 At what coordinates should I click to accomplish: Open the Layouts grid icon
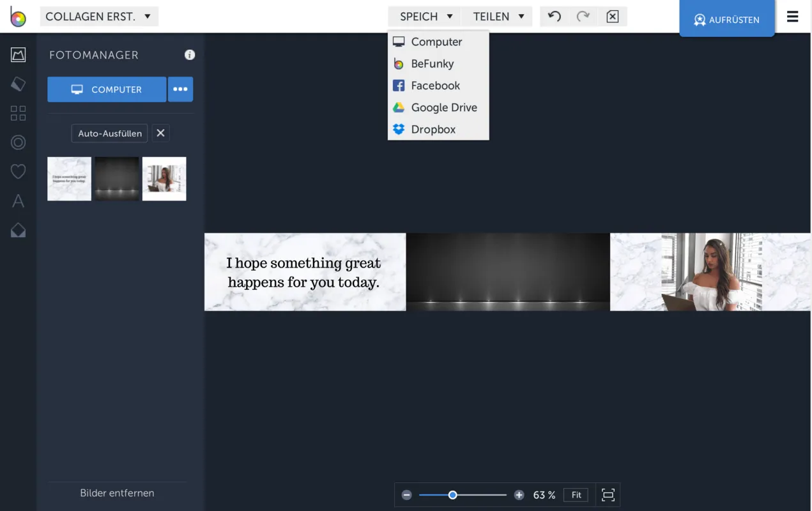pos(18,113)
